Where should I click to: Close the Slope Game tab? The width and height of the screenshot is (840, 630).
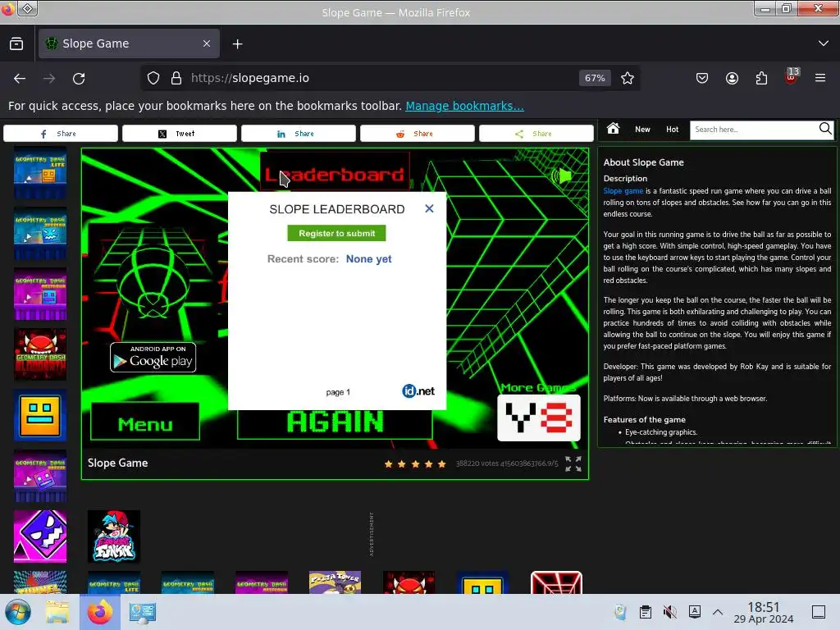tap(207, 43)
